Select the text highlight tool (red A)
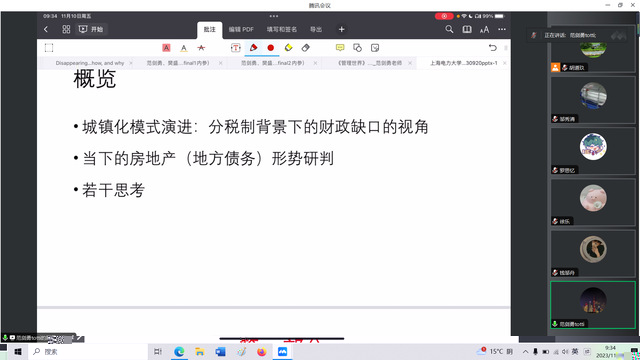 [166, 48]
